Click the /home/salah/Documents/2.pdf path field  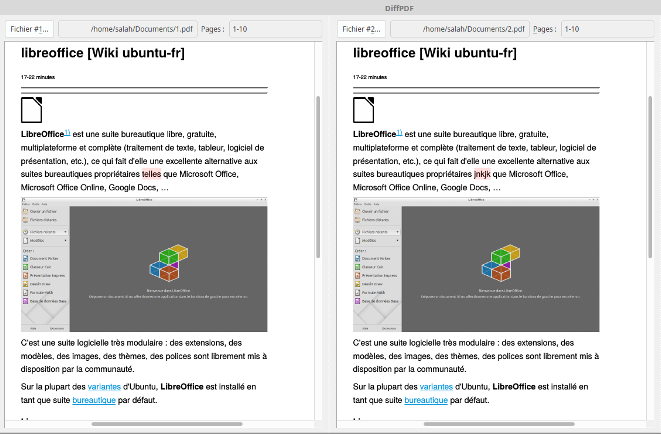coord(460,29)
